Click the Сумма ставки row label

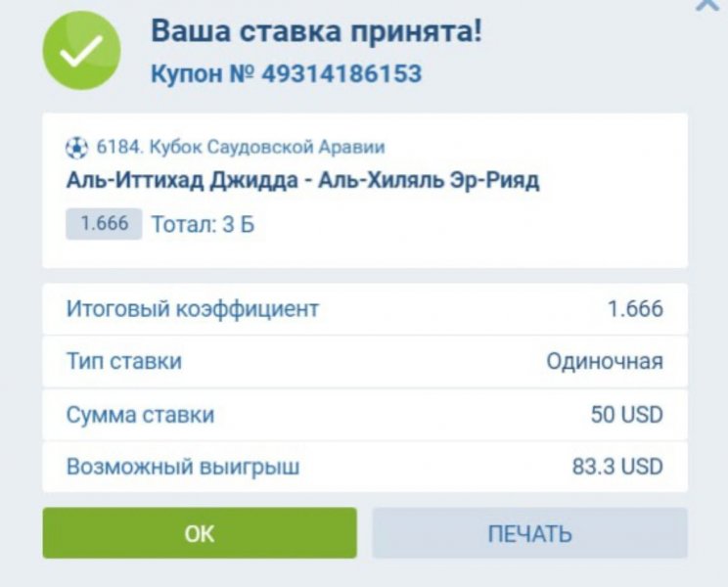tap(140, 415)
